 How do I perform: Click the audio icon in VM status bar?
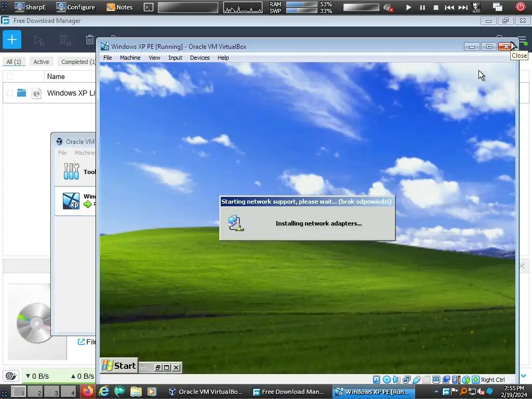pyautogui.click(x=395, y=379)
